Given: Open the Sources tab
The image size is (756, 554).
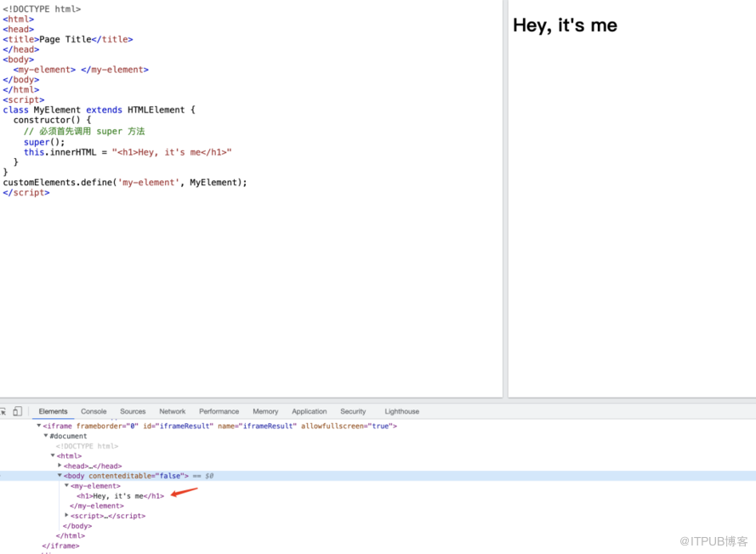Looking at the screenshot, I should pyautogui.click(x=133, y=411).
